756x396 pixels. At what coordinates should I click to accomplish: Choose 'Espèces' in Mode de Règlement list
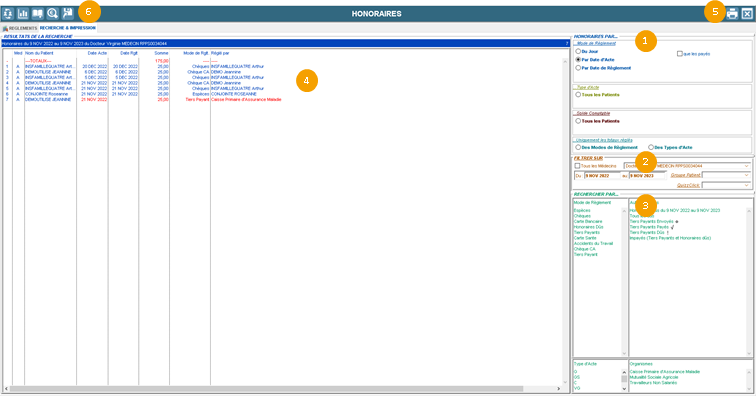point(582,210)
